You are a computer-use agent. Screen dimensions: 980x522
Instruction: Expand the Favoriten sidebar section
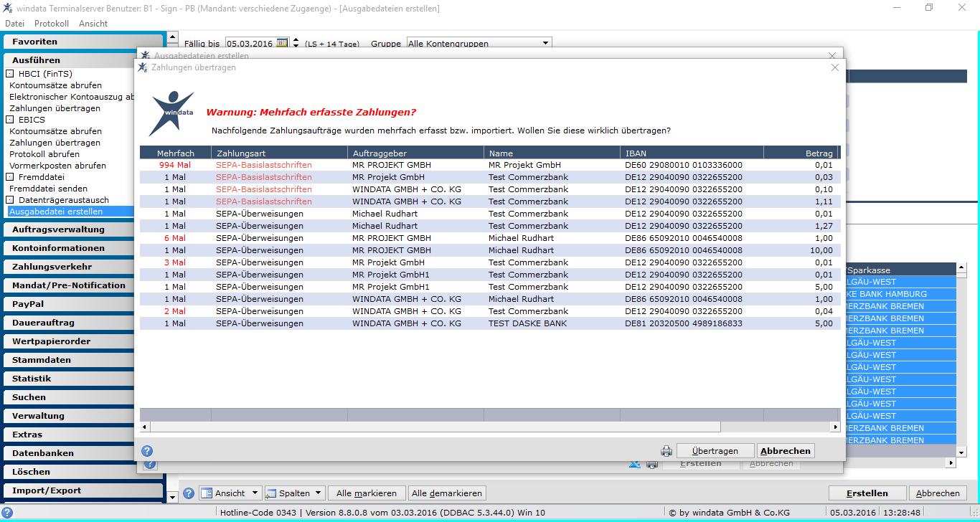tap(83, 42)
